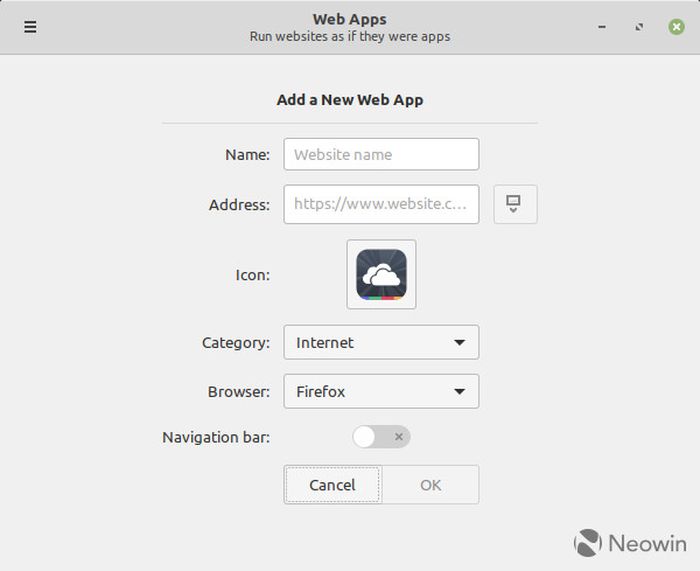This screenshot has width=700, height=571.
Task: Click the 'Category:' label
Action: (236, 343)
